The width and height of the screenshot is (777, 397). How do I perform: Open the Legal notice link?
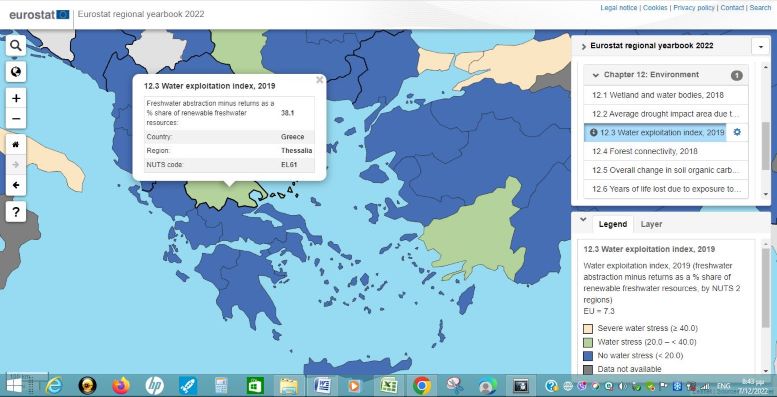(618, 8)
